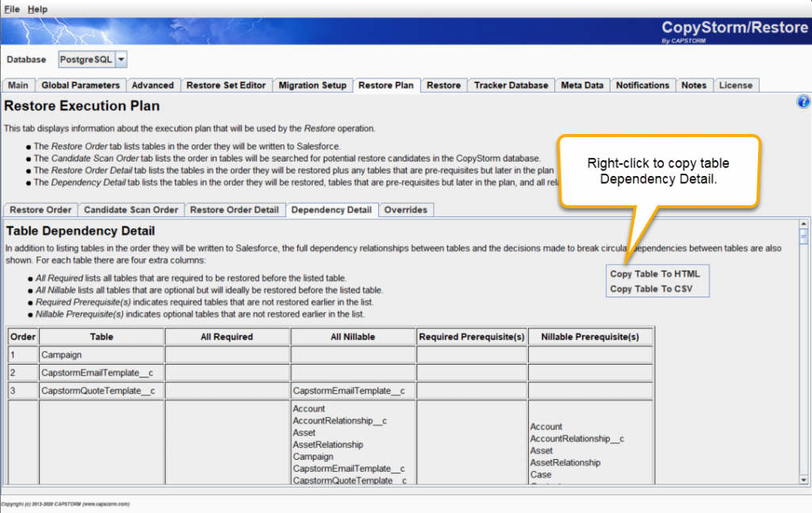
Task: Switch to the Notifications tab
Action: coord(642,86)
